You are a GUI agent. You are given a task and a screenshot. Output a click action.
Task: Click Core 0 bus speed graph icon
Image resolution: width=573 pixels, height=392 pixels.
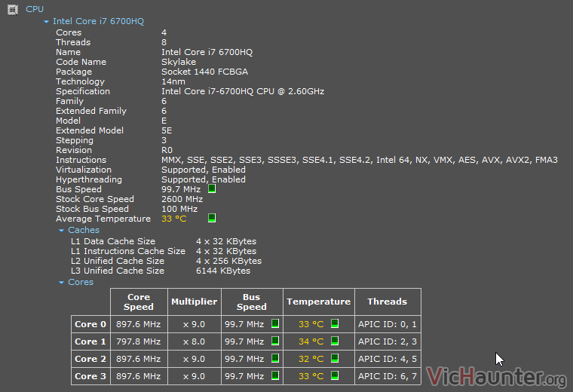pos(275,323)
